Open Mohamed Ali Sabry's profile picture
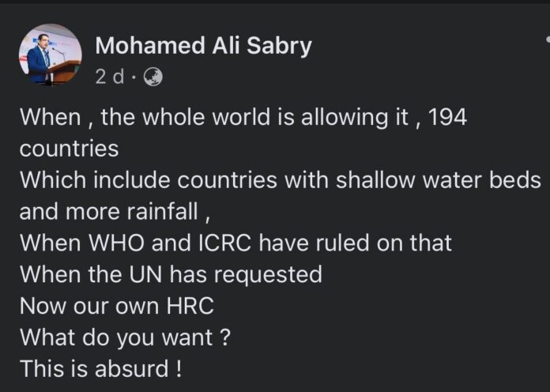This screenshot has width=550, height=392. pos(50,54)
